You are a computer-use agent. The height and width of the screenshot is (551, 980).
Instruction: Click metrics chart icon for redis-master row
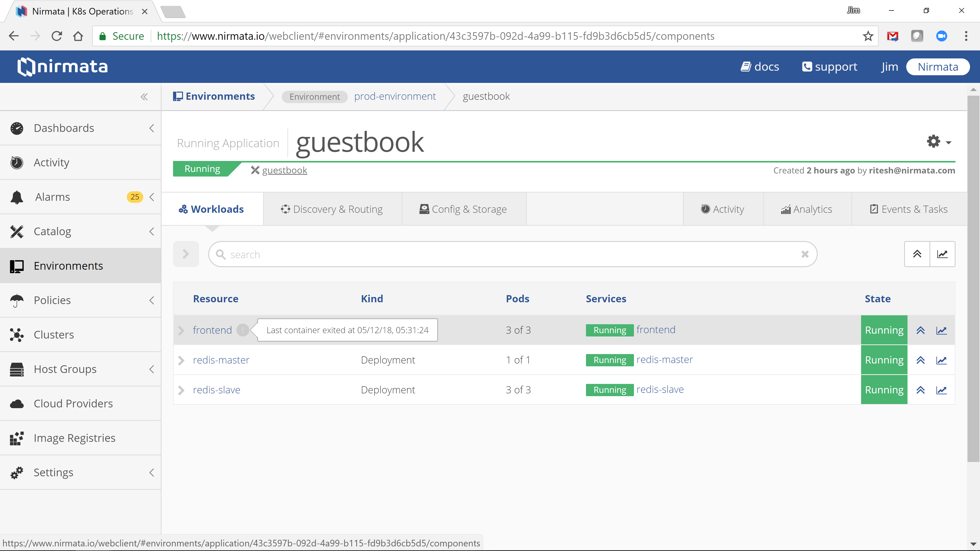coord(941,360)
